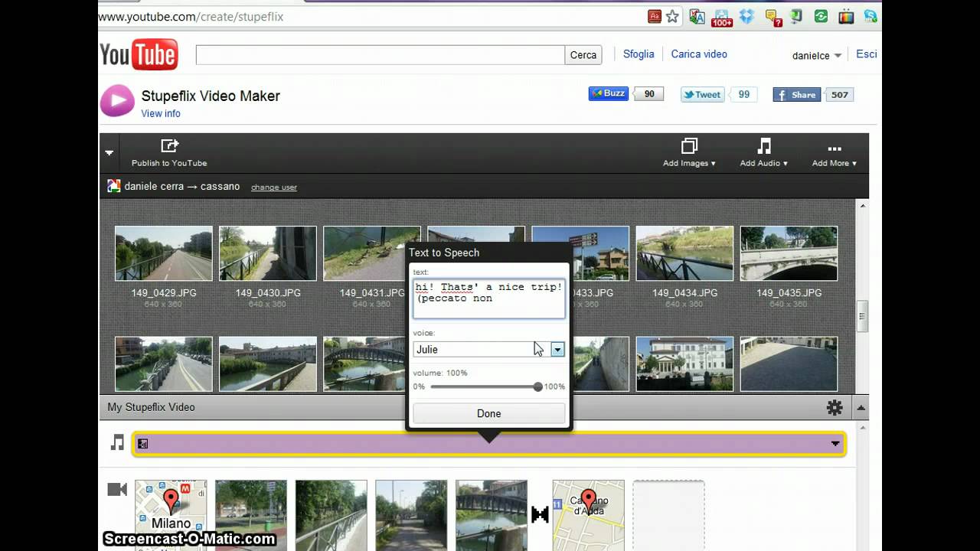Click the 100+ badge extension icon
The height and width of the screenshot is (551, 980).
point(721,18)
